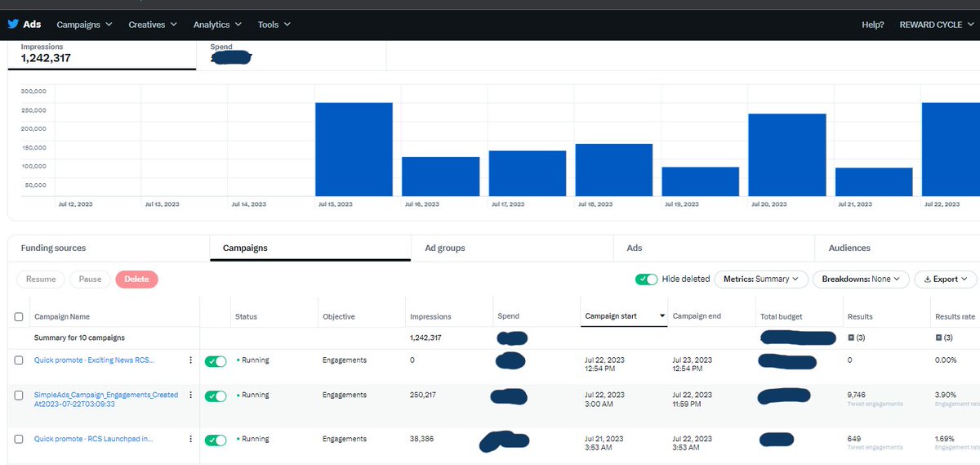
Task: Open the kebab menu for SimpleAds_Campaign_Engagements row
Action: click(x=191, y=395)
